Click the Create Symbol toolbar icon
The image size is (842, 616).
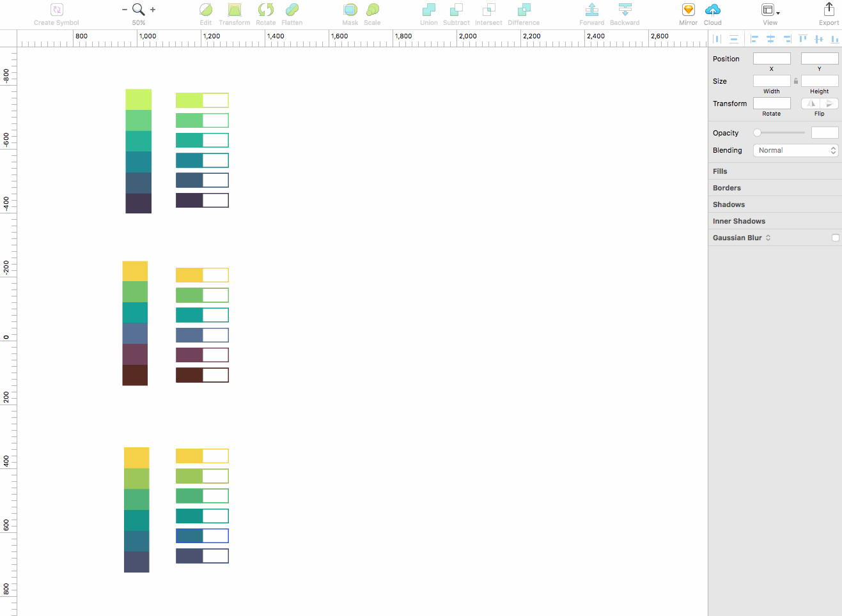[57, 10]
